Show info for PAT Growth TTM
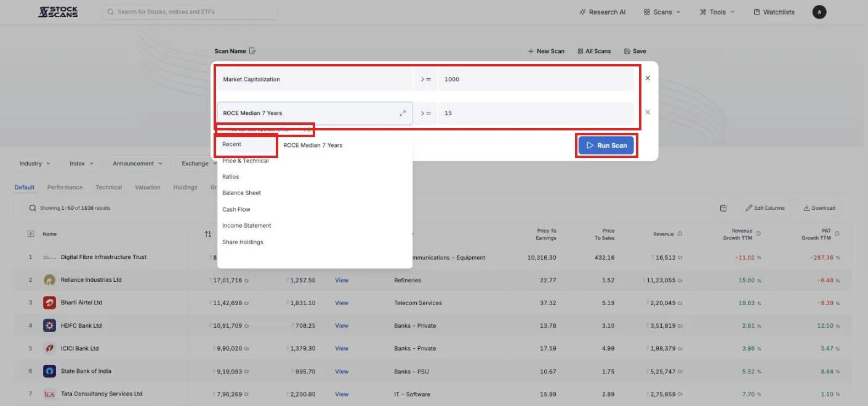This screenshot has width=868, height=406. tap(837, 234)
